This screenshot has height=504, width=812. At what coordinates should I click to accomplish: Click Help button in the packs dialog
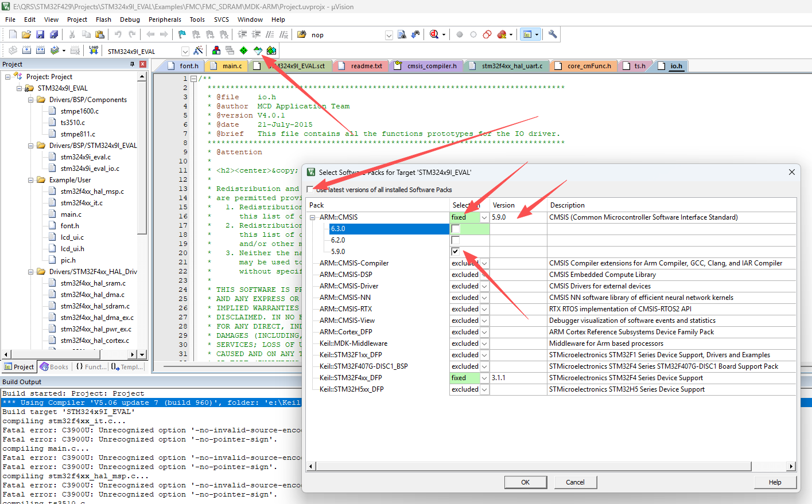click(x=775, y=482)
